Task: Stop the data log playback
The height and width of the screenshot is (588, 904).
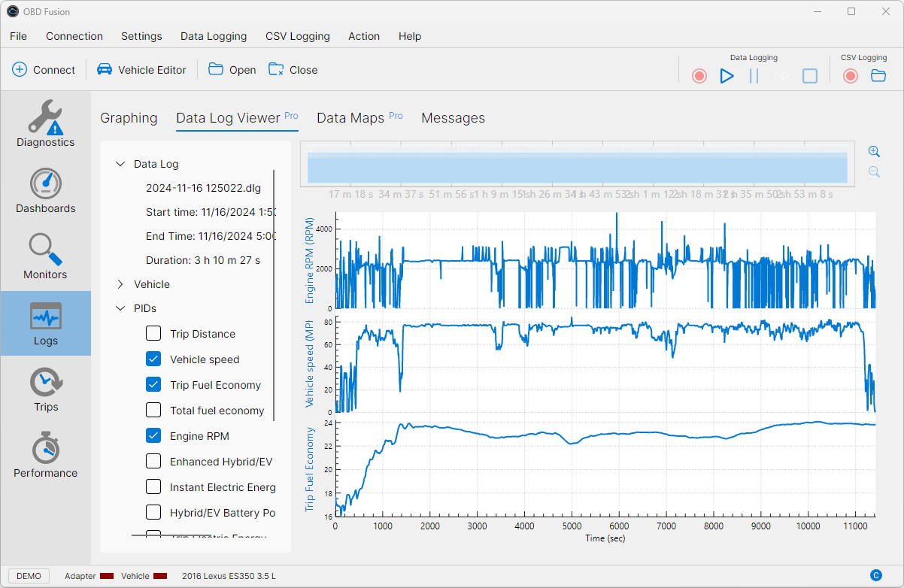Action: (809, 75)
